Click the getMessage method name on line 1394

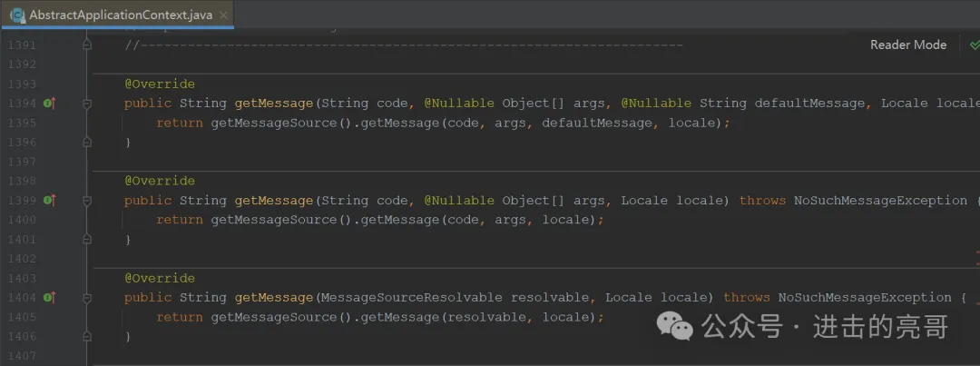(x=274, y=104)
